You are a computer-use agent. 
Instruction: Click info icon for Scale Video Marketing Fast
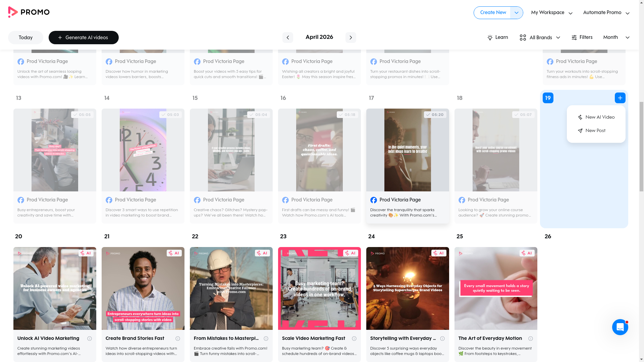354,339
